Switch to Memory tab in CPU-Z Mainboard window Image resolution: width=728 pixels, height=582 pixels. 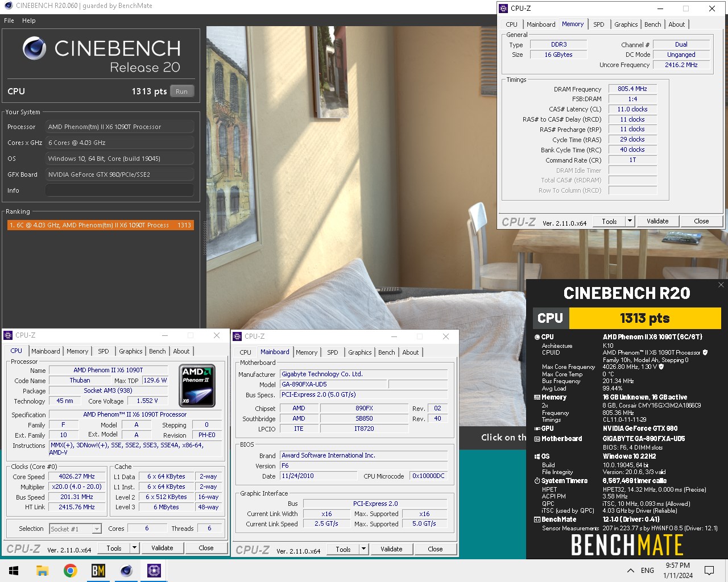point(307,352)
